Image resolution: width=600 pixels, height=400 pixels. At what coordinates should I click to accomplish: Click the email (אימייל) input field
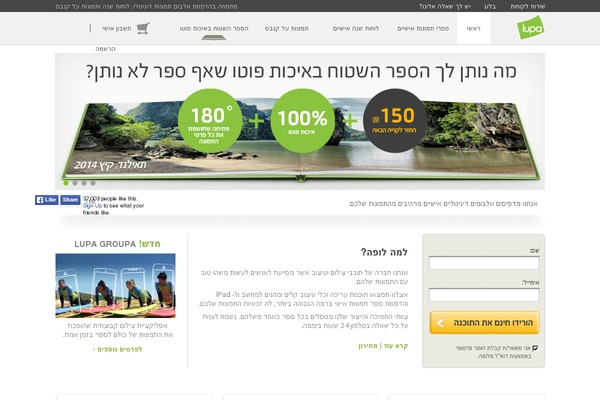pyautogui.click(x=484, y=295)
